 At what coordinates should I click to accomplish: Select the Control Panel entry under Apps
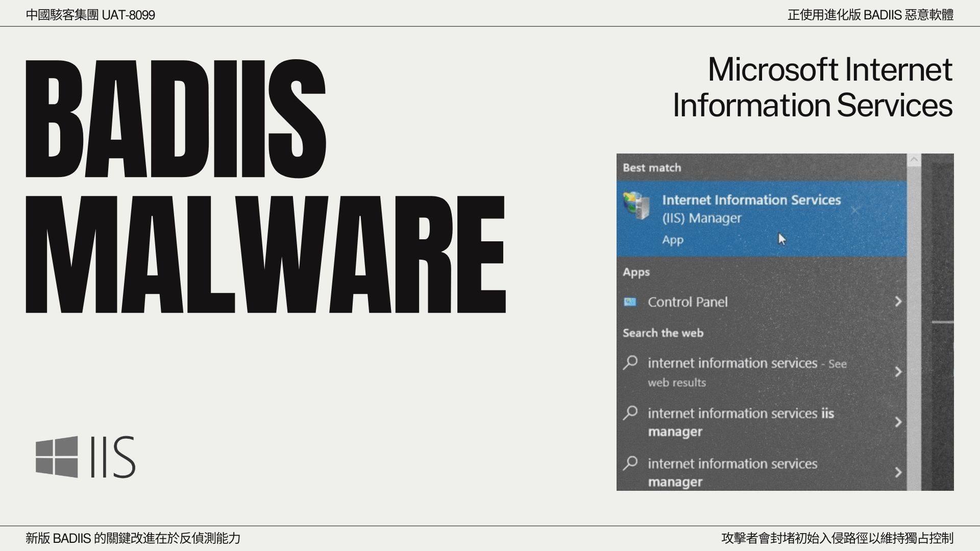(x=687, y=302)
